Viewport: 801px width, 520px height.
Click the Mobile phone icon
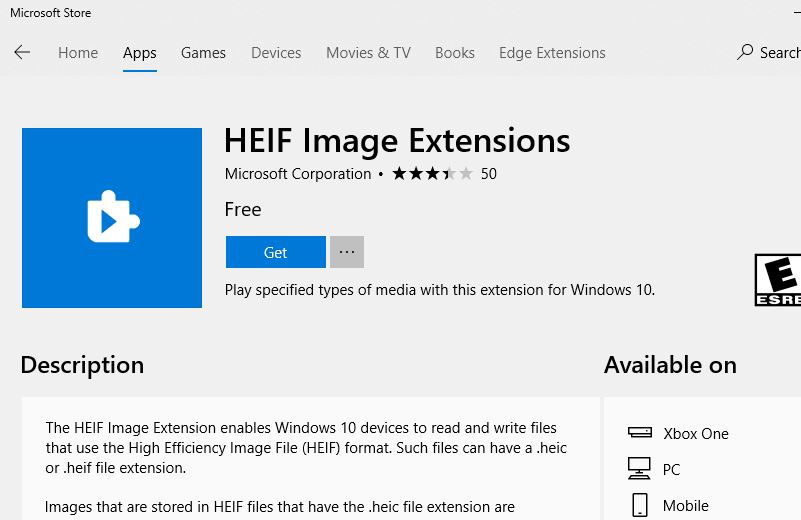coord(640,505)
